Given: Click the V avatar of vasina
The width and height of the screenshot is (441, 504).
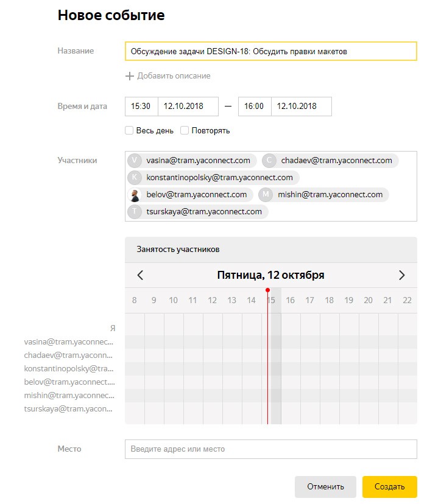Looking at the screenshot, I should [x=135, y=161].
